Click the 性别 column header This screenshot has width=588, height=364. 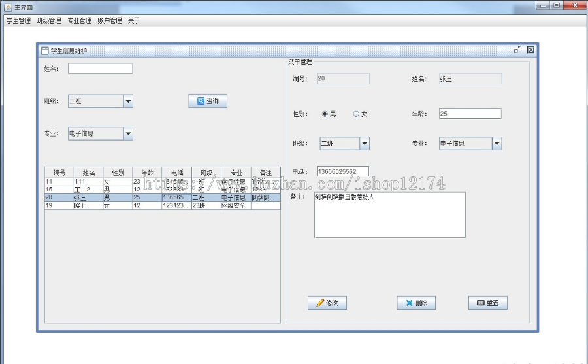click(x=118, y=173)
